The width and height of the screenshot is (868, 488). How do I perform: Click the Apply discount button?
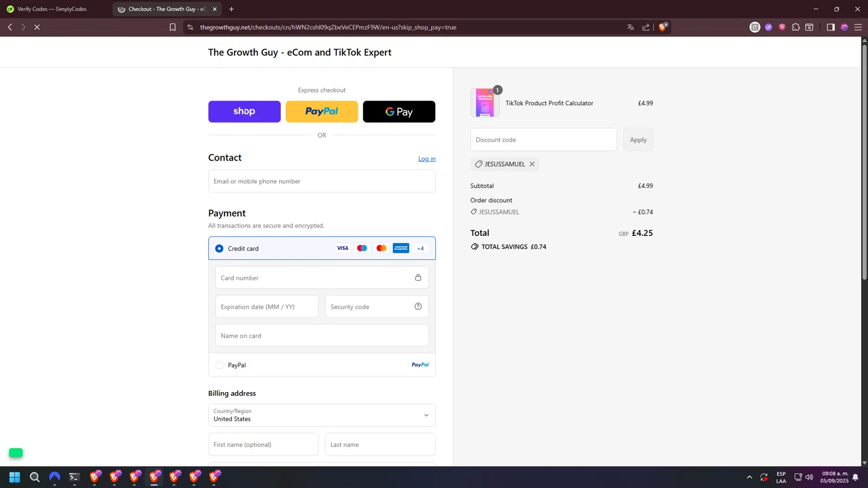click(638, 139)
